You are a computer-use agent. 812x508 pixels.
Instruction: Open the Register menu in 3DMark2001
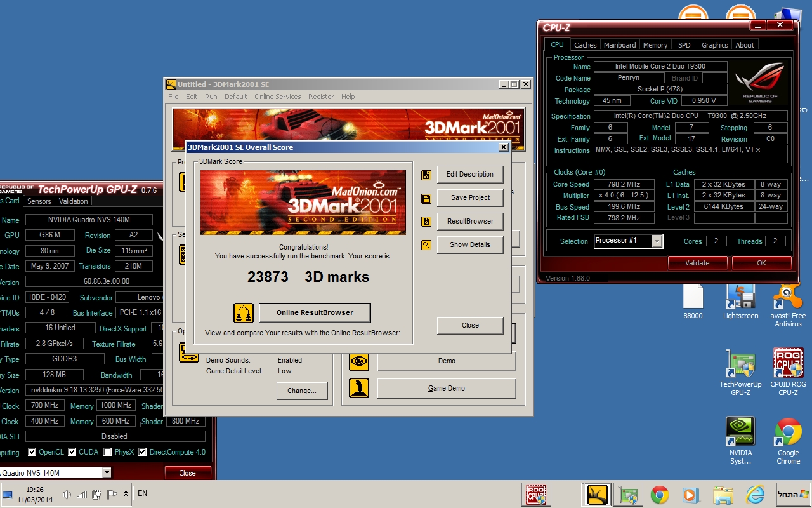[x=321, y=97]
